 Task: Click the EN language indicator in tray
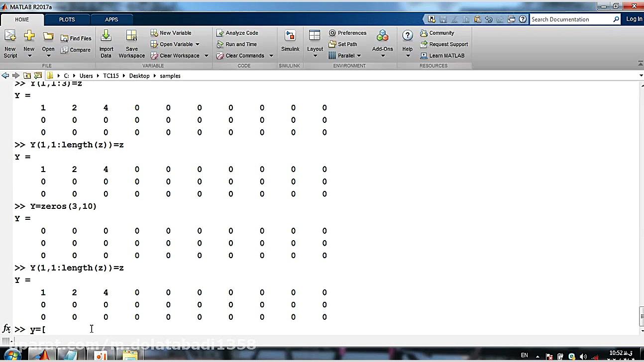click(524, 356)
